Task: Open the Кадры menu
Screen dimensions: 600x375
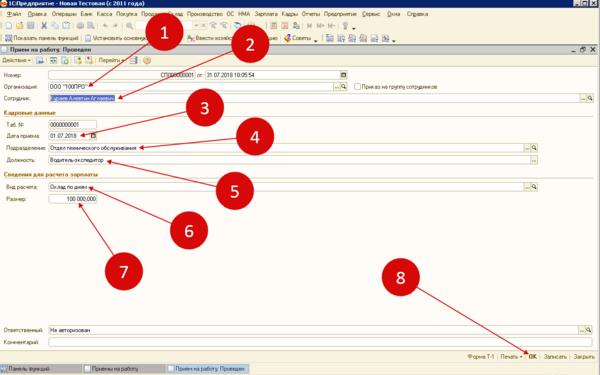Action: coord(290,14)
